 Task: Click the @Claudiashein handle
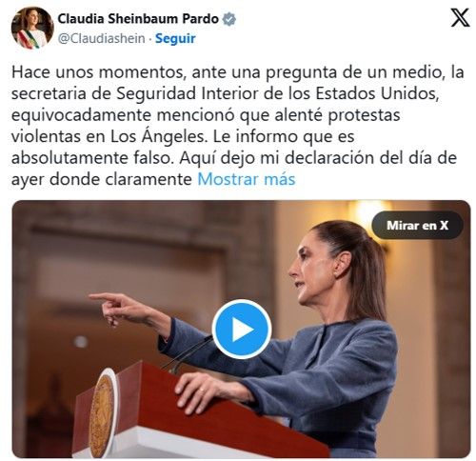[x=101, y=39]
